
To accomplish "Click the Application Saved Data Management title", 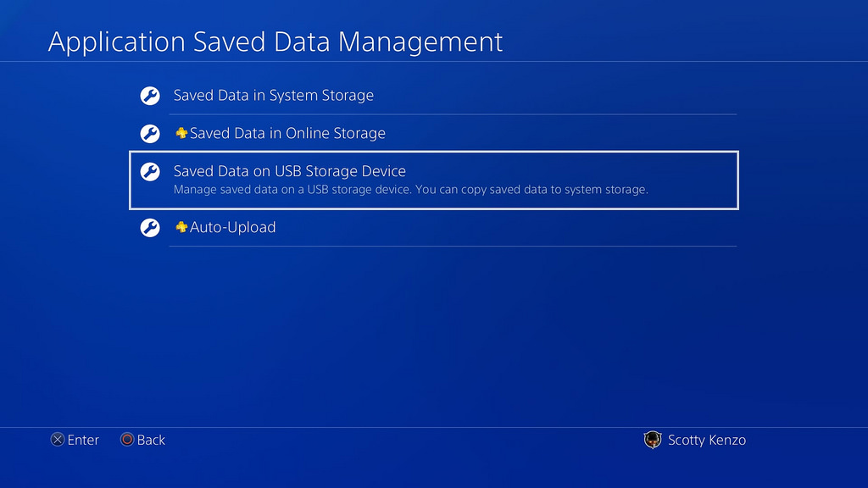I will (x=275, y=42).
